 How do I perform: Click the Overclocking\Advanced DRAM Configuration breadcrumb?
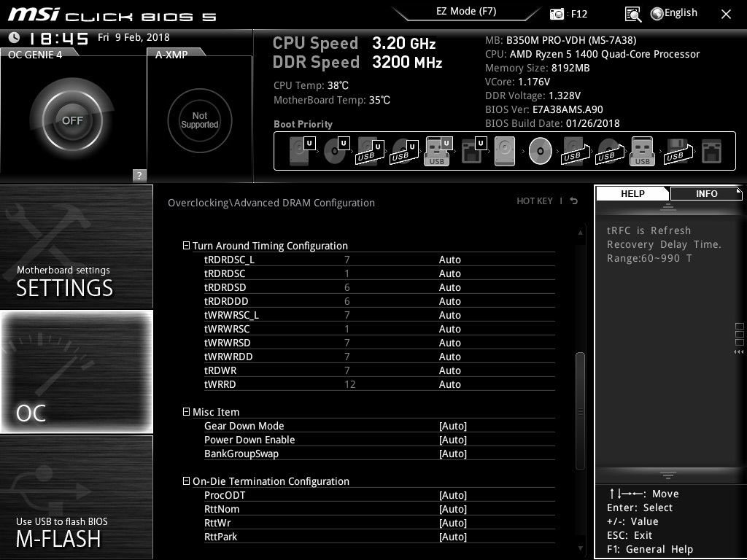click(x=271, y=203)
